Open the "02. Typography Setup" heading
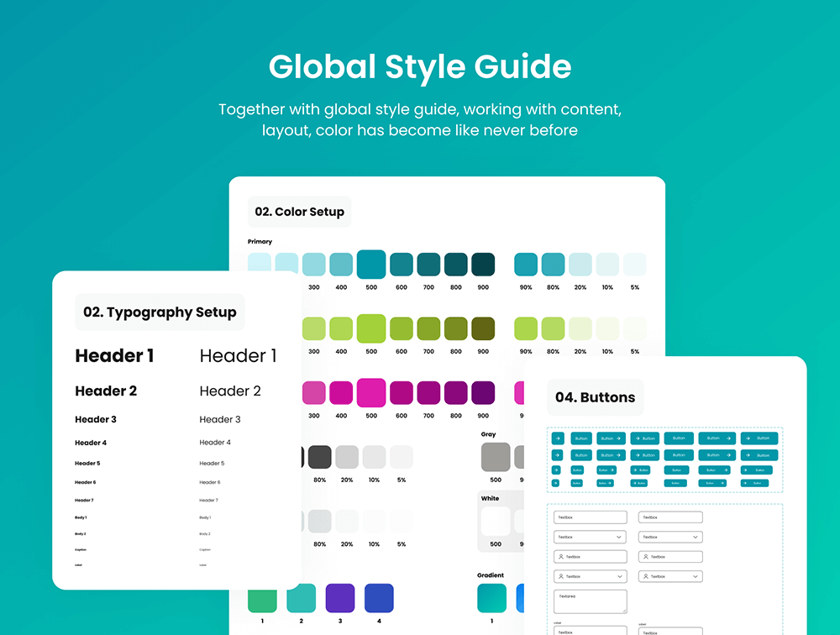The image size is (840, 635). tap(160, 312)
